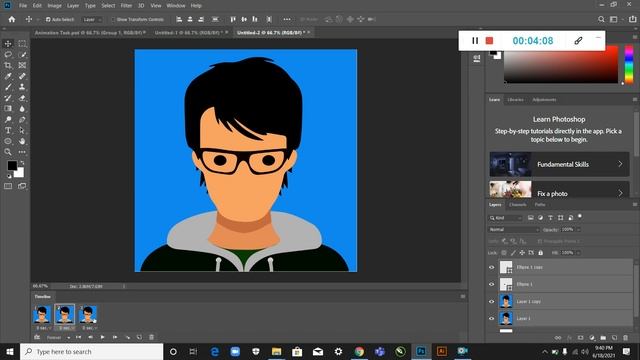This screenshot has width=640, height=360.
Task: Hide the Layer 1 copy layer
Action: 491,301
